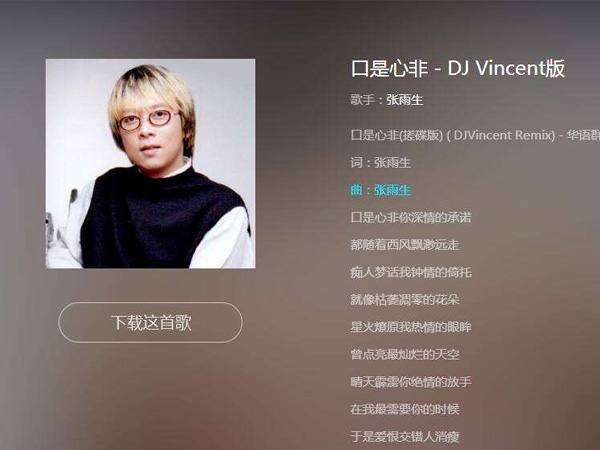
Task: Click the empty background below download button
Action: (150, 394)
